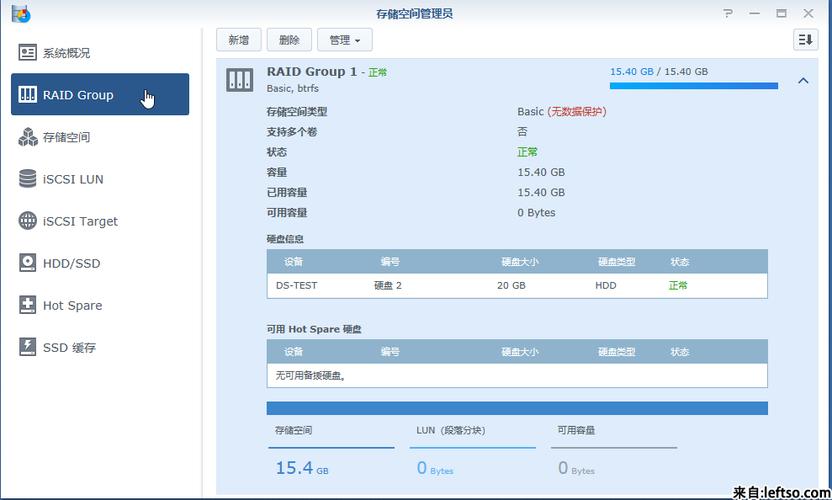The image size is (832, 500).
Task: Click the 'Basic, btrfs' subtitle
Action: [292, 88]
